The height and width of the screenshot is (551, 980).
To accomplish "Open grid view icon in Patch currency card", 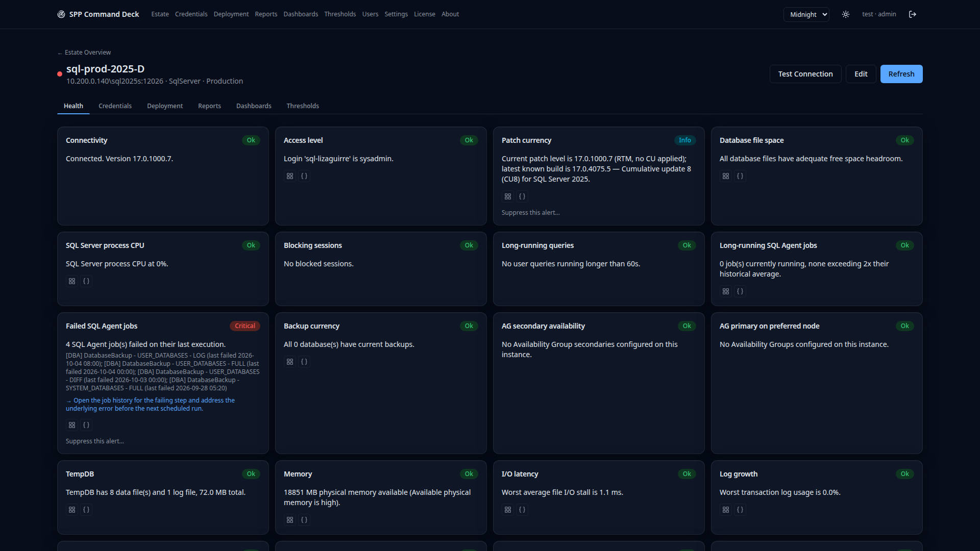I will (x=508, y=196).
